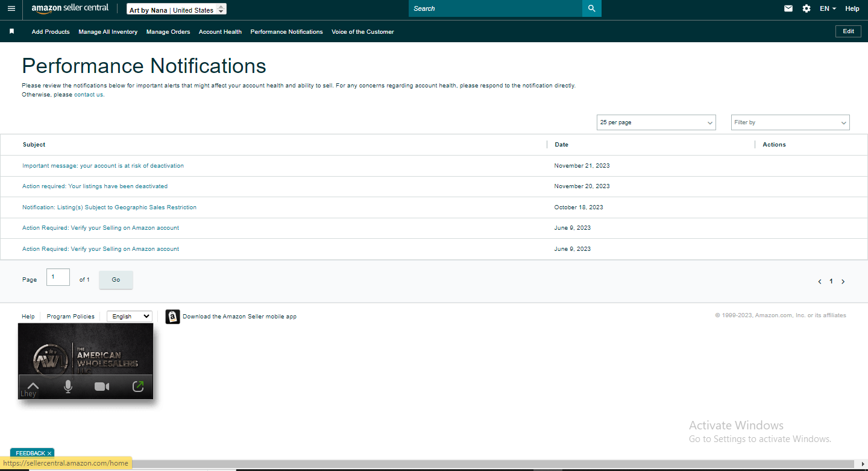Click the November 21, 2023 date cell
The height and width of the screenshot is (471, 868).
(582, 166)
